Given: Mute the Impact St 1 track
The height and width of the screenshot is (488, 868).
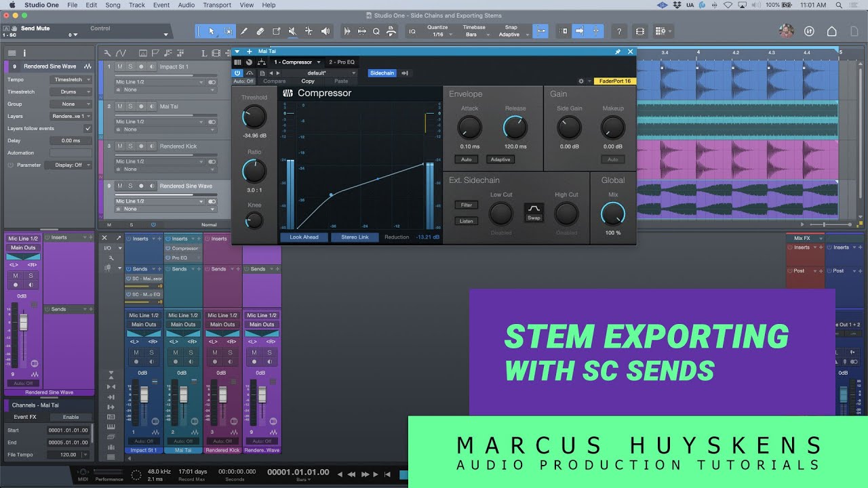Looking at the screenshot, I should click(120, 66).
